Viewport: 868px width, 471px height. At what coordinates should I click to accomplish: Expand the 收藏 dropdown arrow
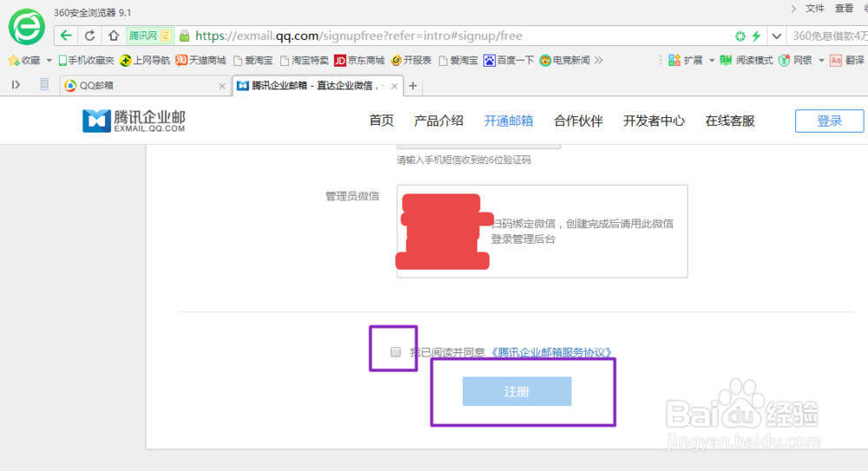click(x=49, y=61)
